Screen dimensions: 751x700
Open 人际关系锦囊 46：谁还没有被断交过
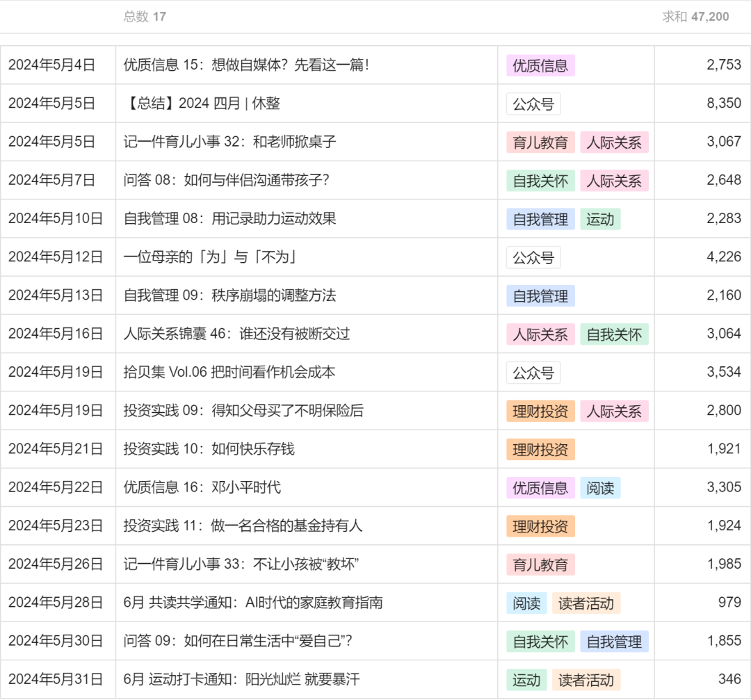[x=236, y=334]
